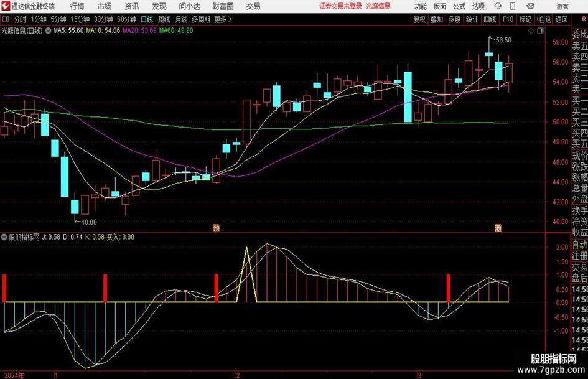Image resolution: width=588 pixels, height=379 pixels.
Task: Add stock with +自选 button
Action: (x=544, y=19)
